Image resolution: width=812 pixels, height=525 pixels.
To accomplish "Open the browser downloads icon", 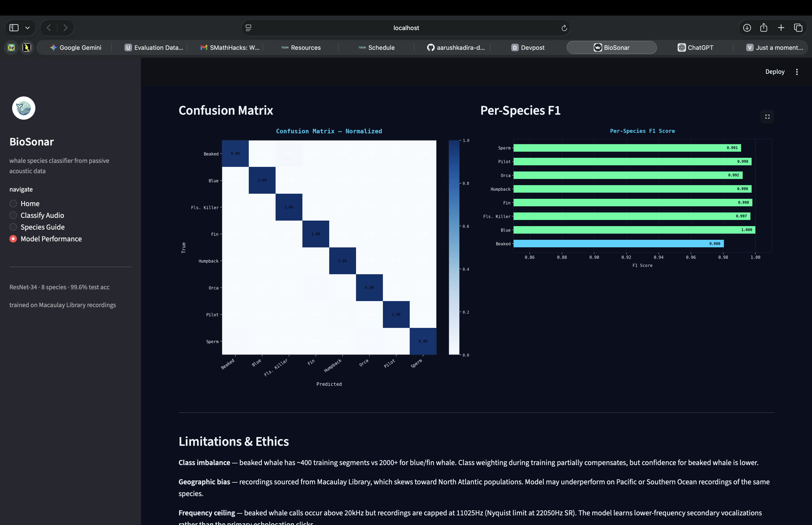I will (x=747, y=28).
